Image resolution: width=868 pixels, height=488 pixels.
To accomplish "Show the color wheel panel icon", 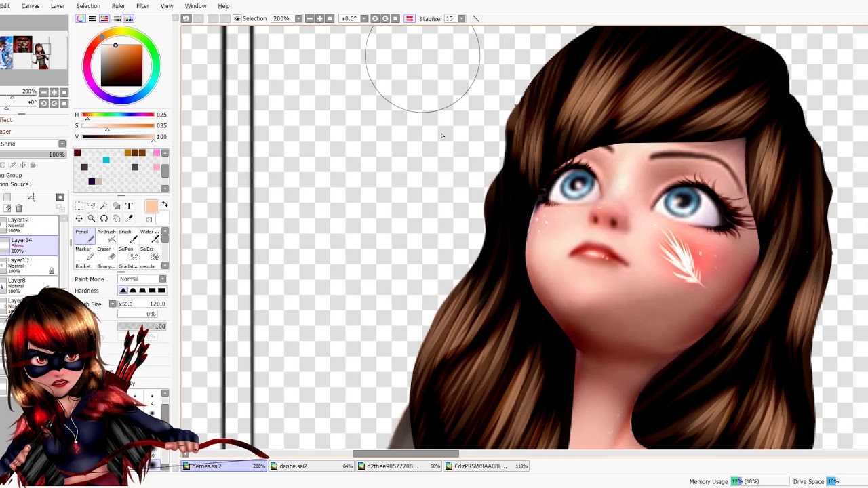I will pyautogui.click(x=81, y=18).
